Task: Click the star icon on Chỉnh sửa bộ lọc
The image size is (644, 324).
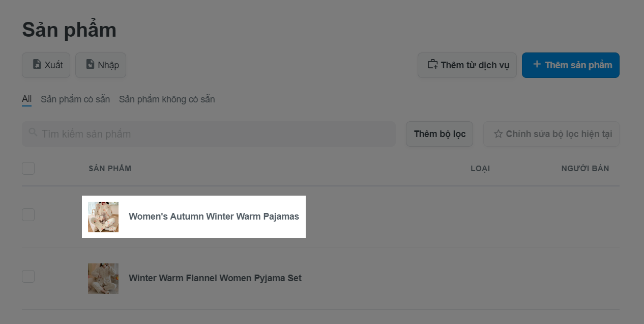Action: (498, 134)
